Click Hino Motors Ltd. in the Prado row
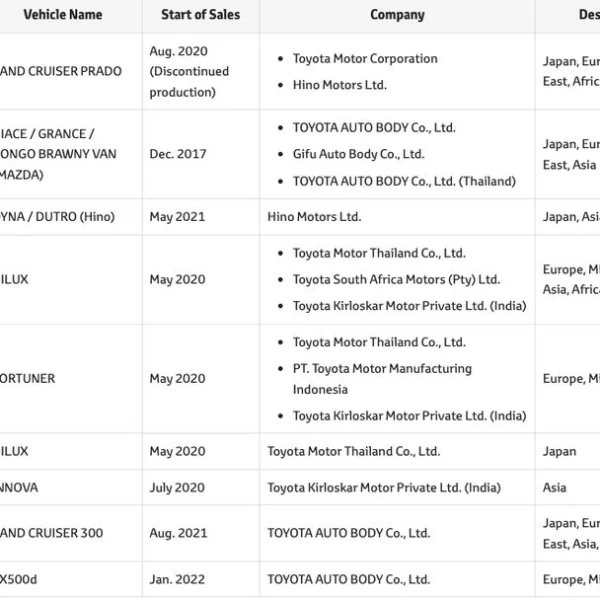 339,85
